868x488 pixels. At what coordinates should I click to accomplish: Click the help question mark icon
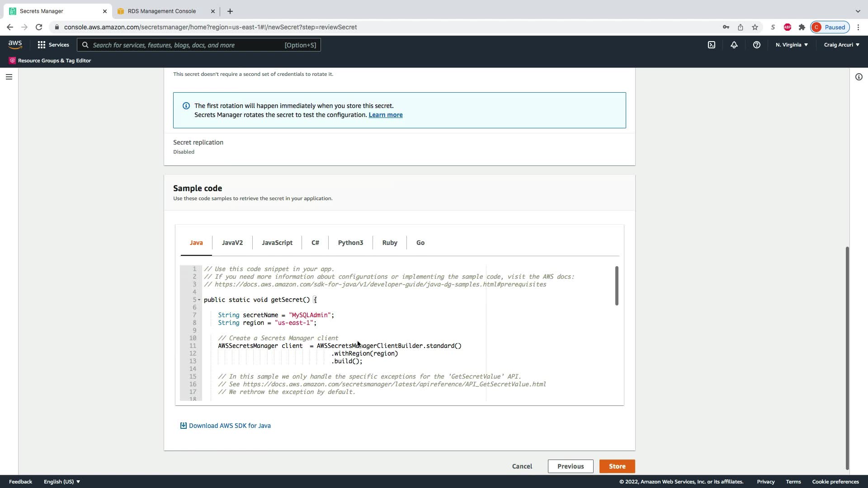(x=756, y=45)
